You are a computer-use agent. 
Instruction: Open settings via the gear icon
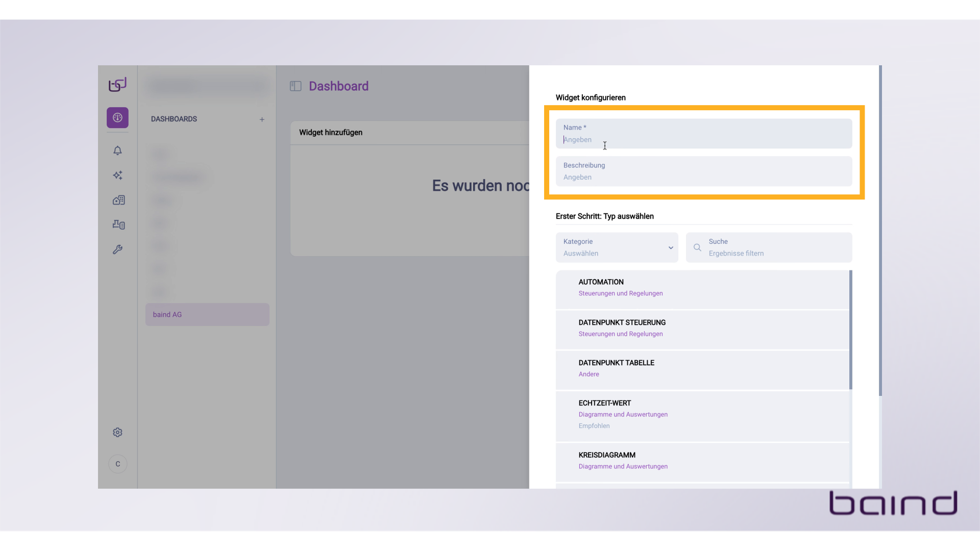coord(117,432)
